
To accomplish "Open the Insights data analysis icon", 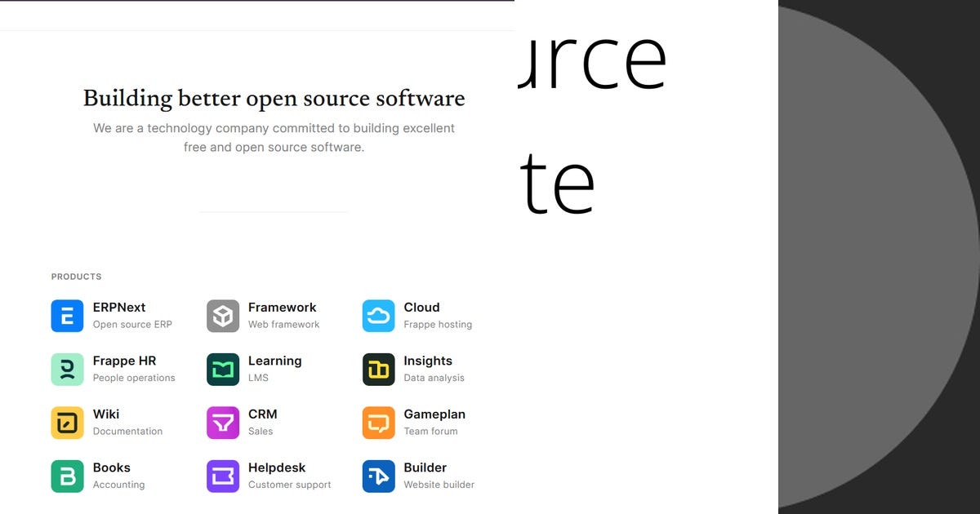I will click(x=377, y=369).
